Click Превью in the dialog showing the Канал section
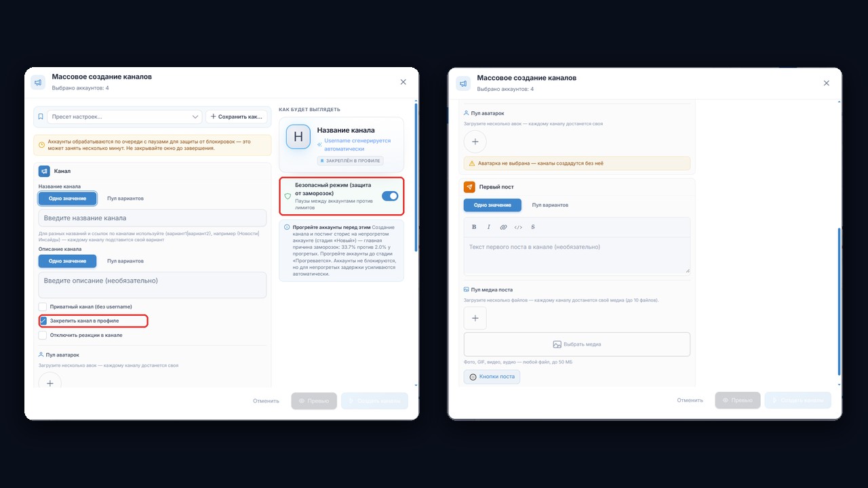Image resolution: width=868 pixels, height=488 pixels. click(314, 401)
